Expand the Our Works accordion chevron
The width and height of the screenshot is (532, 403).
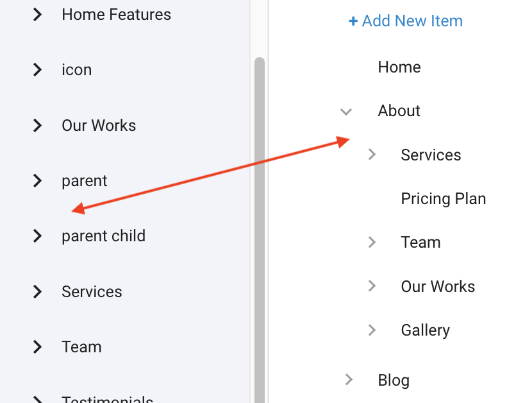(x=37, y=125)
